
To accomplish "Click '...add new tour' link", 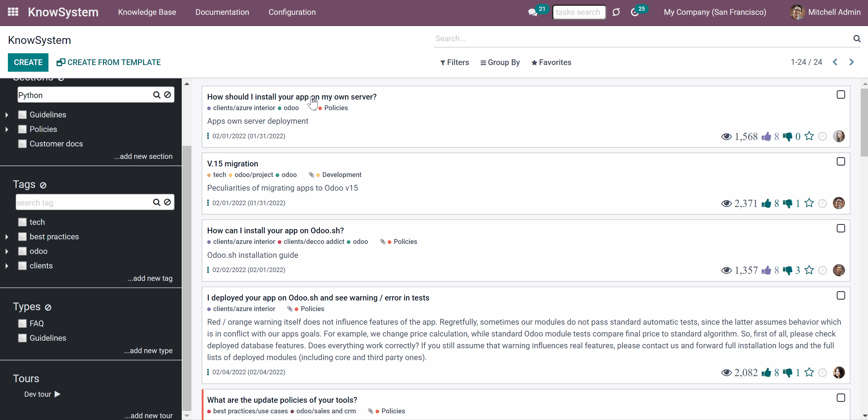I will (149, 416).
